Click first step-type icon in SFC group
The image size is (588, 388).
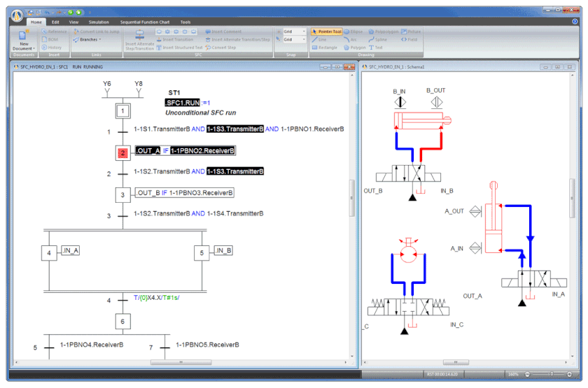point(160,31)
